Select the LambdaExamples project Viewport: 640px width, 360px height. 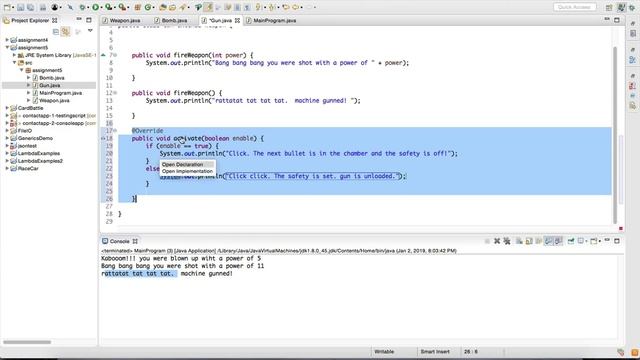(x=39, y=153)
